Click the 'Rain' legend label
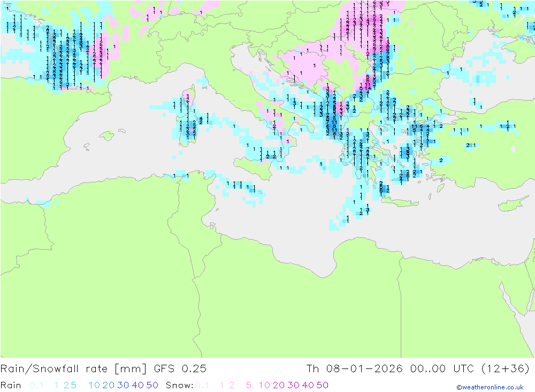 11,385
